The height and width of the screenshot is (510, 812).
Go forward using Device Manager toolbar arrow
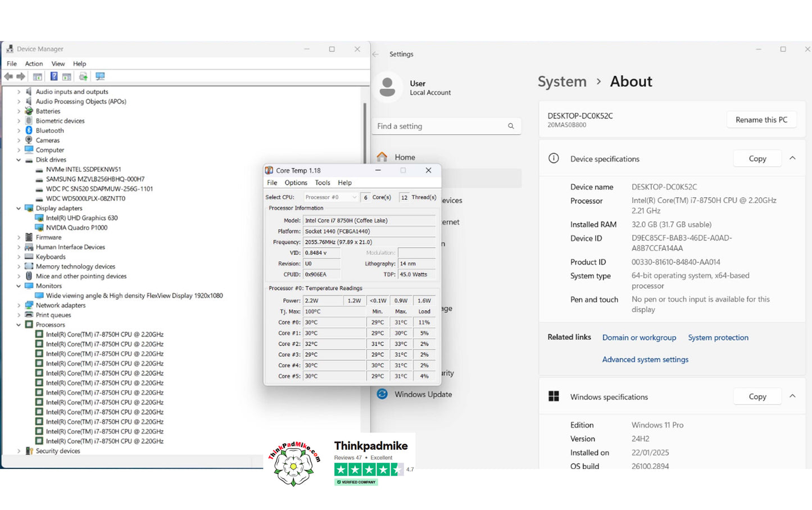(21, 76)
